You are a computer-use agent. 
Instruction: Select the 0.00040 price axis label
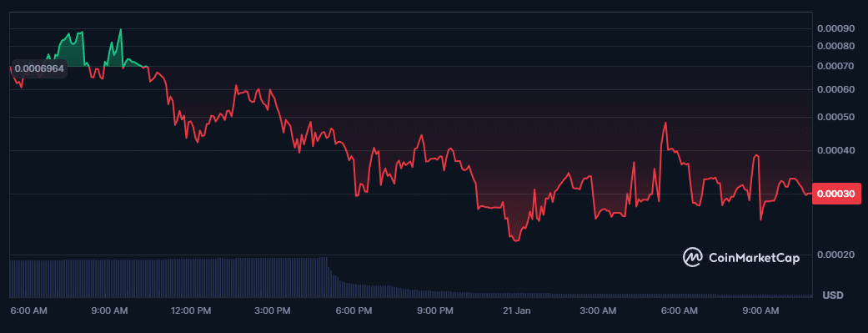pyautogui.click(x=836, y=151)
